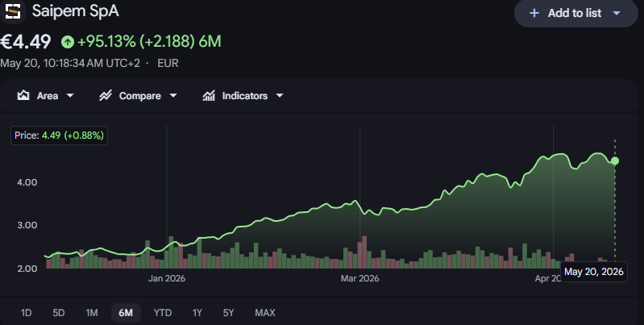Click the green price marker dot on chart
This screenshot has height=325, width=644.
click(615, 161)
